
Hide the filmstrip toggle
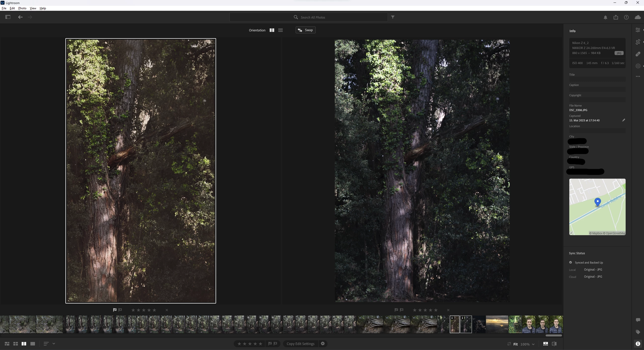pyautogui.click(x=545, y=344)
